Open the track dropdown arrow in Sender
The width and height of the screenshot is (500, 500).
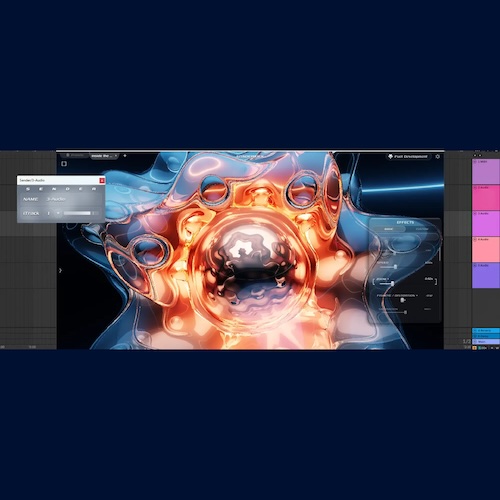tap(58, 213)
